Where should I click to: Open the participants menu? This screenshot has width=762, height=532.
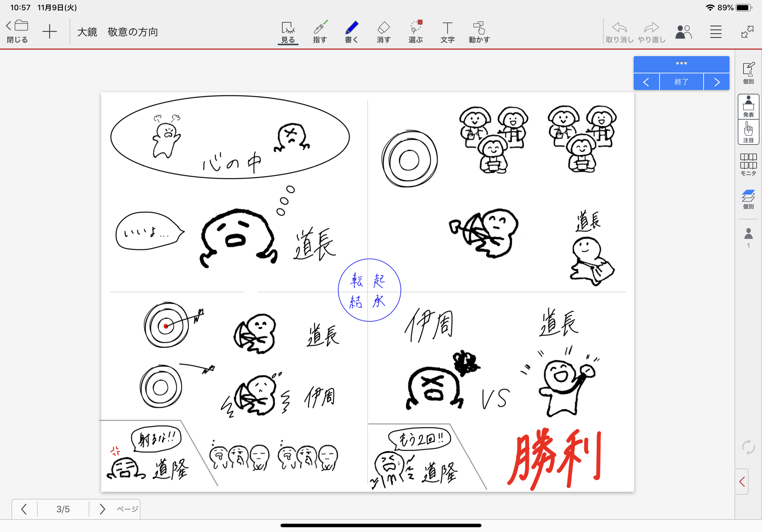tap(684, 32)
